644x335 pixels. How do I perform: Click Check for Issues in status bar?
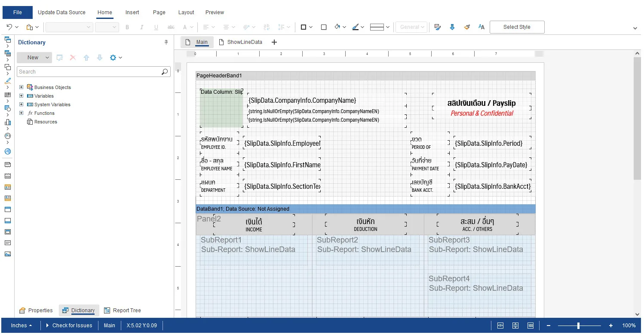tap(69, 326)
